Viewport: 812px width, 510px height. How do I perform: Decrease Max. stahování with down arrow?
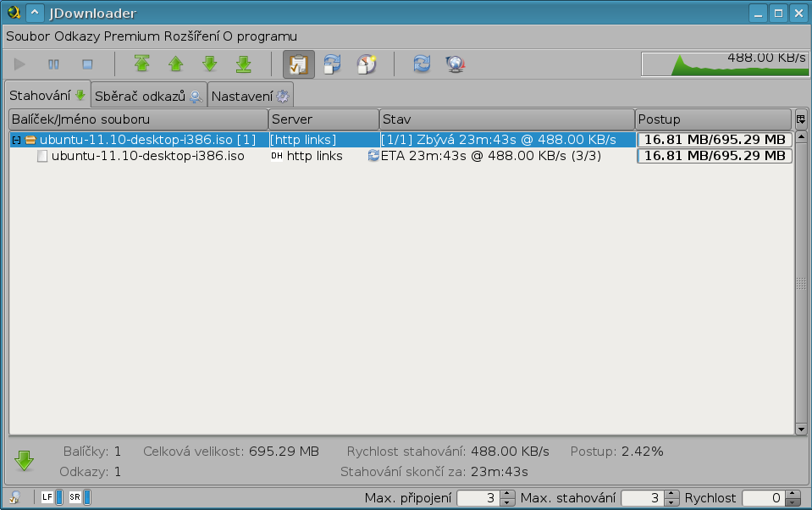(671, 502)
